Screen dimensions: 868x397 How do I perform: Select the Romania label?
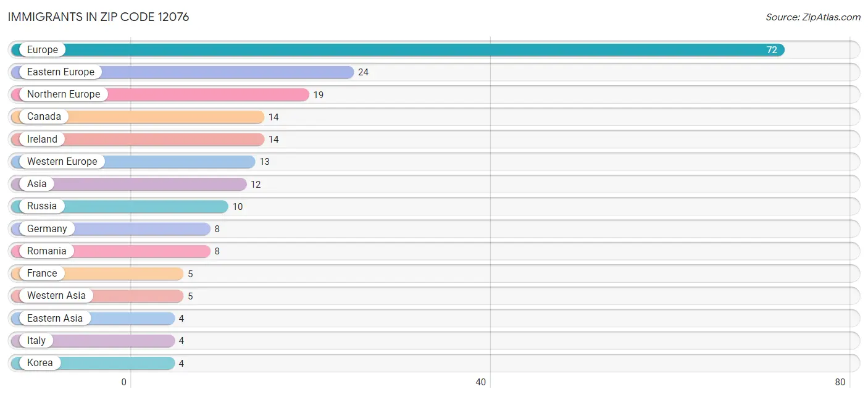(47, 251)
